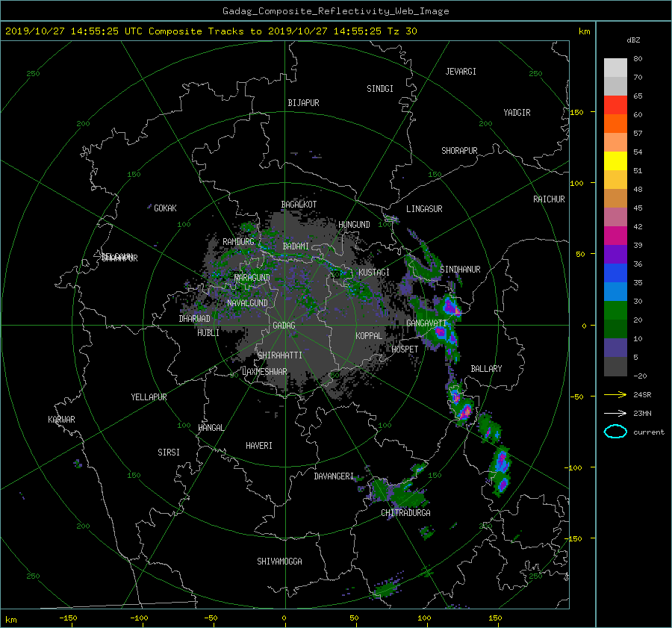Click the BADAMI city label
The height and width of the screenshot is (628, 672).
[x=296, y=246]
